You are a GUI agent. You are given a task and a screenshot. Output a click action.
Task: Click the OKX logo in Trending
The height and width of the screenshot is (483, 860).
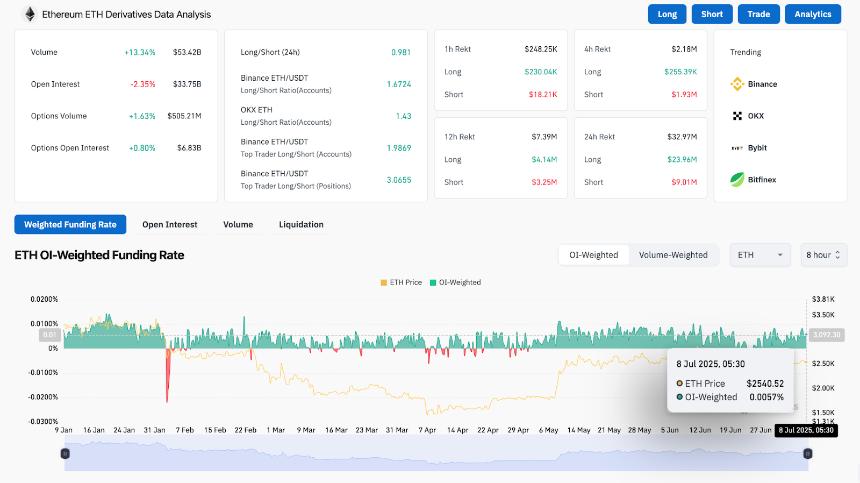point(740,116)
